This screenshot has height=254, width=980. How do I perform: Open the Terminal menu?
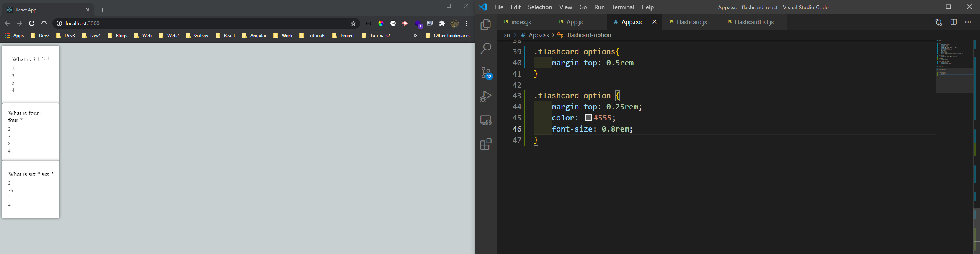[623, 7]
